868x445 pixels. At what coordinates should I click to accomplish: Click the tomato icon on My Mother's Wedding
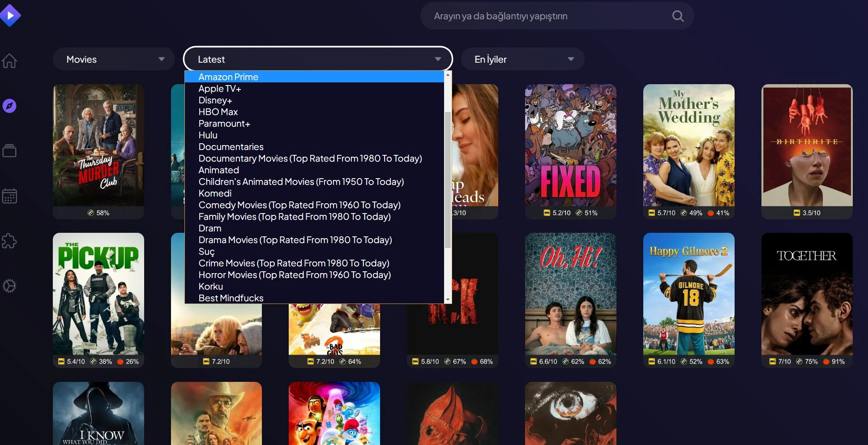click(710, 213)
